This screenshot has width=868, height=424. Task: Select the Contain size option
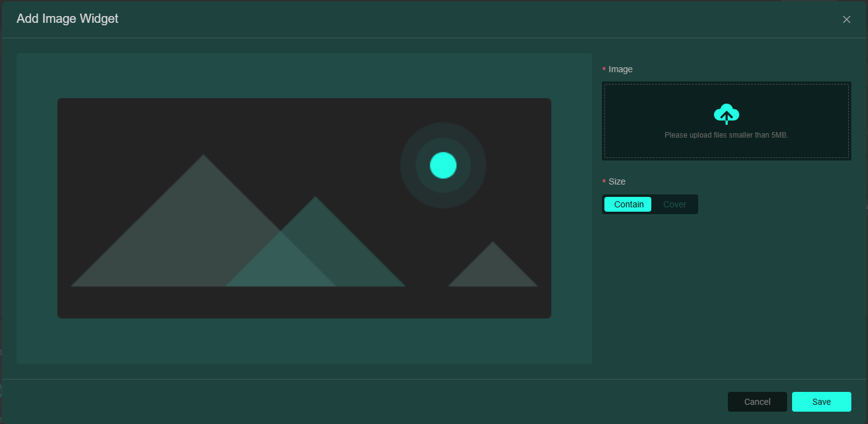[x=628, y=204]
